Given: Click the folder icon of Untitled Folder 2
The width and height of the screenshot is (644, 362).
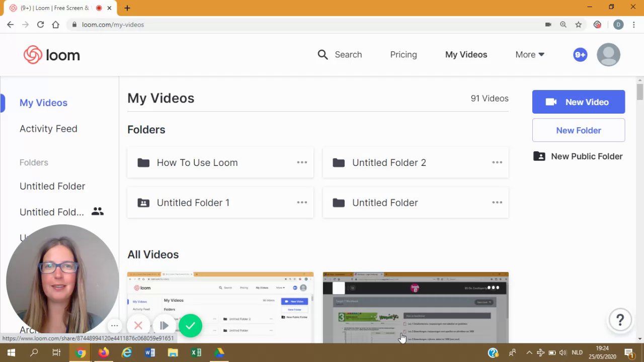Looking at the screenshot, I should (x=339, y=162).
